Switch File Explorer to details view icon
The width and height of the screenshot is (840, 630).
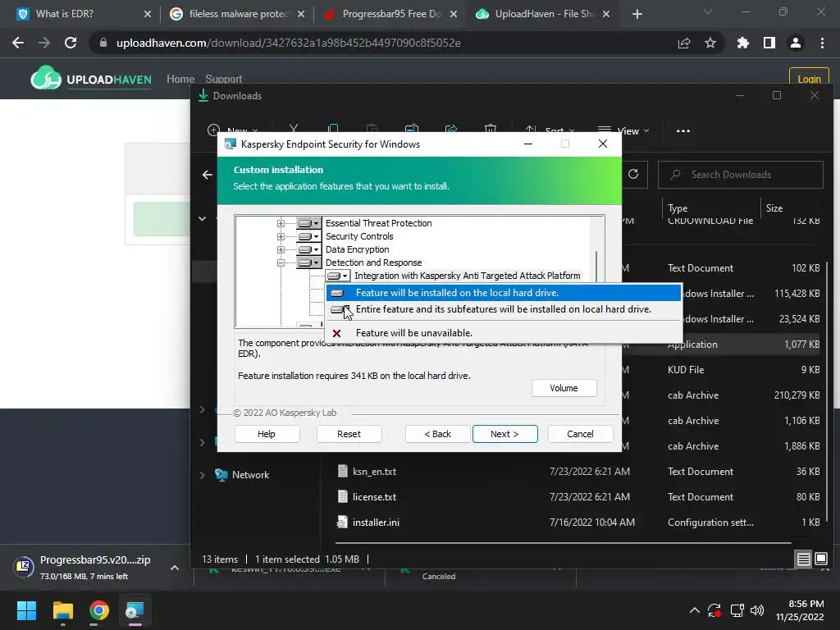click(804, 559)
